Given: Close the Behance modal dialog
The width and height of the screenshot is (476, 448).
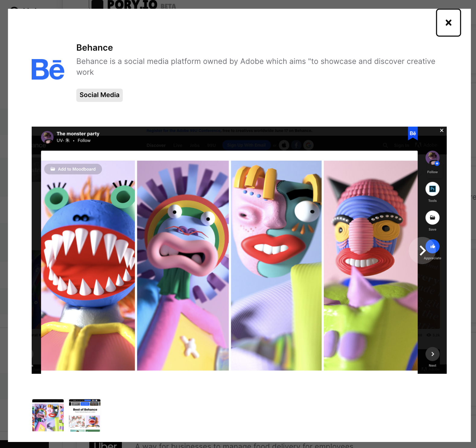Looking at the screenshot, I should tap(448, 23).
